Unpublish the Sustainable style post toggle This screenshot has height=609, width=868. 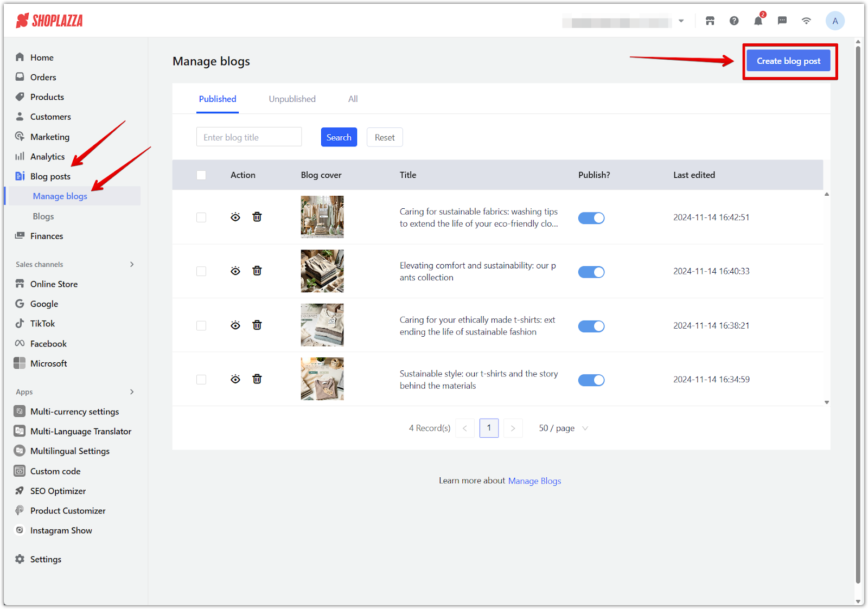pyautogui.click(x=591, y=380)
